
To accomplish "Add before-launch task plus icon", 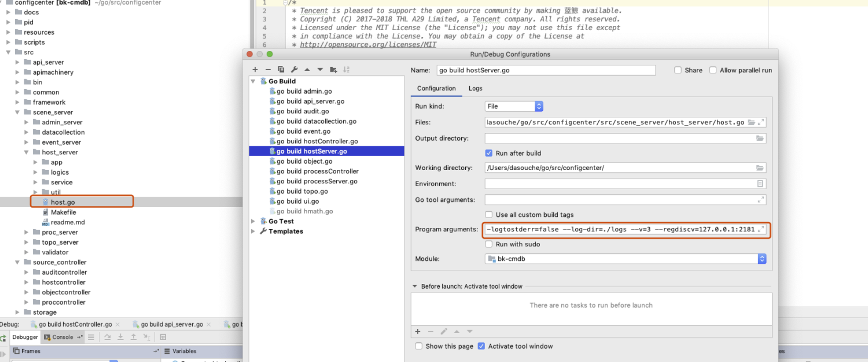I will 418,331.
